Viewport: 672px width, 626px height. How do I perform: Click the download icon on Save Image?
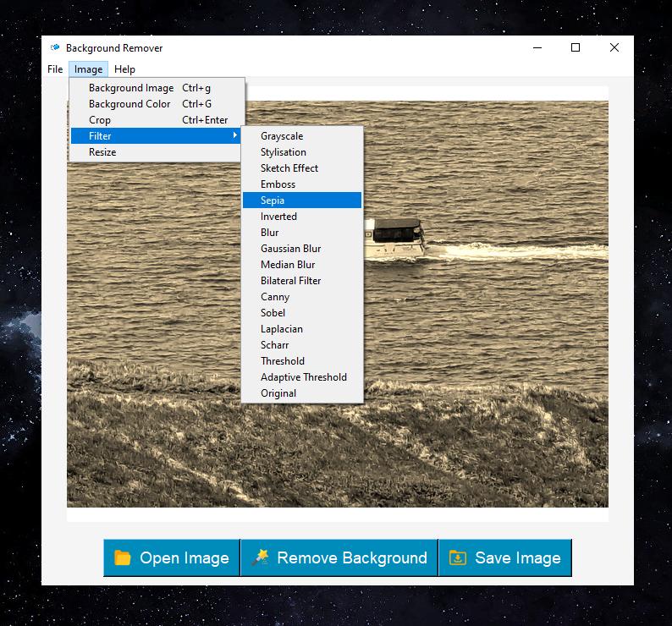coord(458,557)
